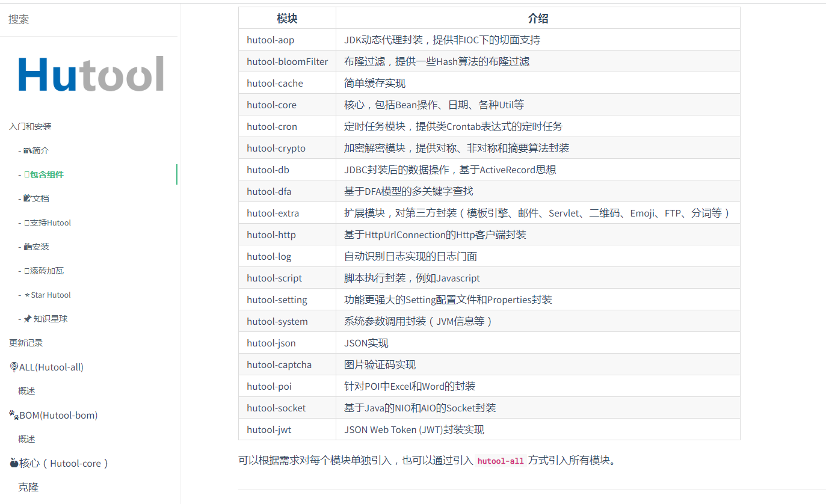
Task: Click the Hutool logo image
Action: 91,74
